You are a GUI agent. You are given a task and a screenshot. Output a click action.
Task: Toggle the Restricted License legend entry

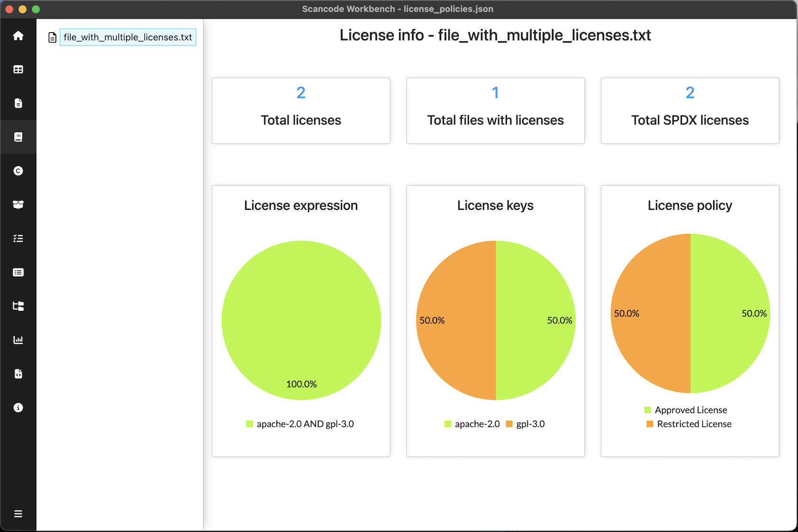pyautogui.click(x=689, y=424)
